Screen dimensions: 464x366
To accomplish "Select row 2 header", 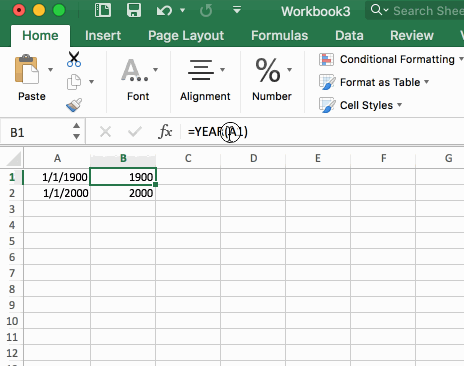I will coord(12,193).
